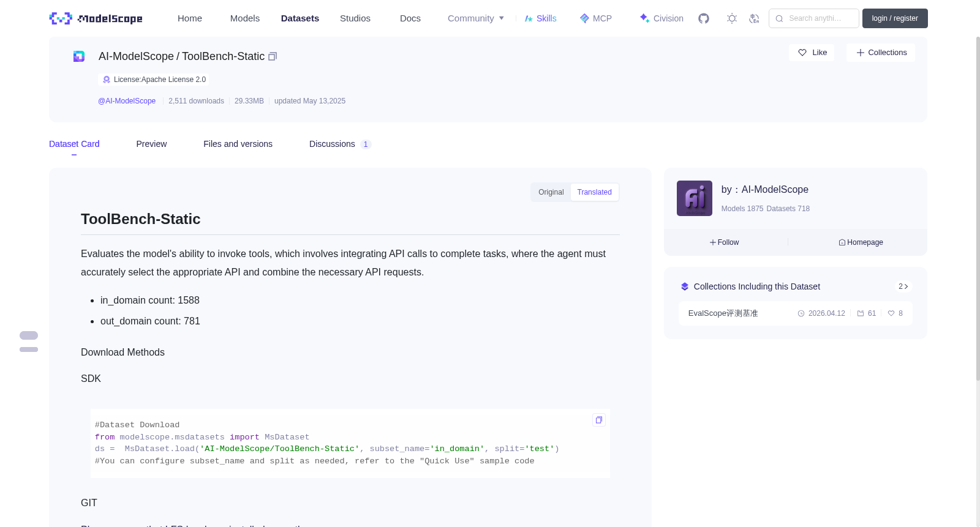Click the 'Datasets 718' text
Image resolution: width=980 pixels, height=527 pixels.
tap(788, 209)
